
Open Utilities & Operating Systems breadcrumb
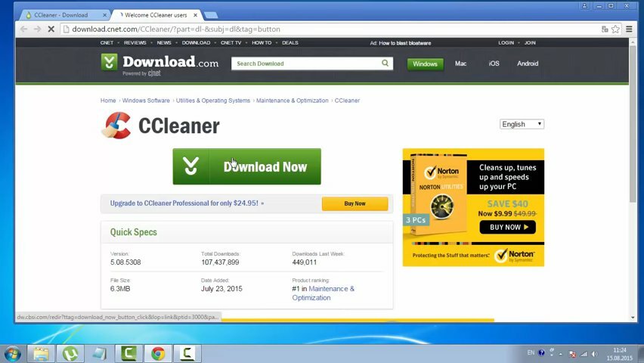click(212, 101)
